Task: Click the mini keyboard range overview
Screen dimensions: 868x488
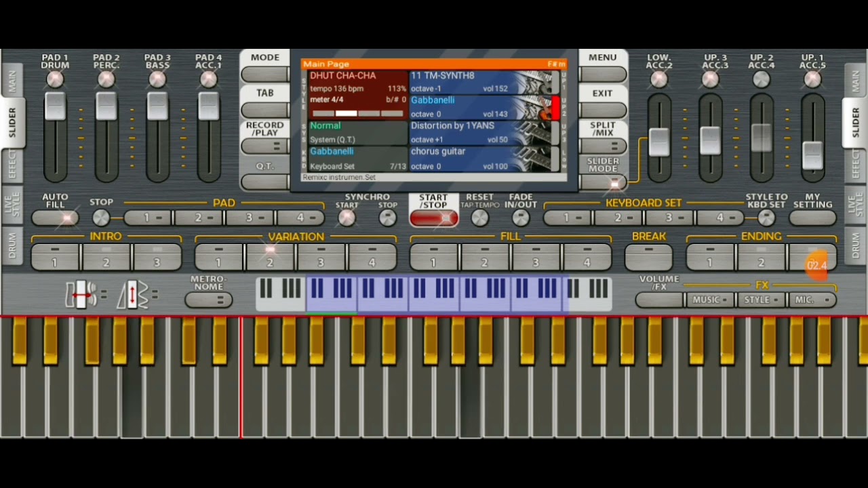Action: (x=434, y=294)
